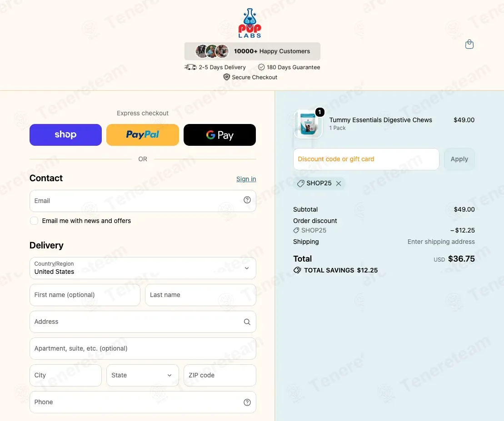The image size is (504, 421).
Task: Click the Enter shipping address text
Action: pyautogui.click(x=441, y=242)
